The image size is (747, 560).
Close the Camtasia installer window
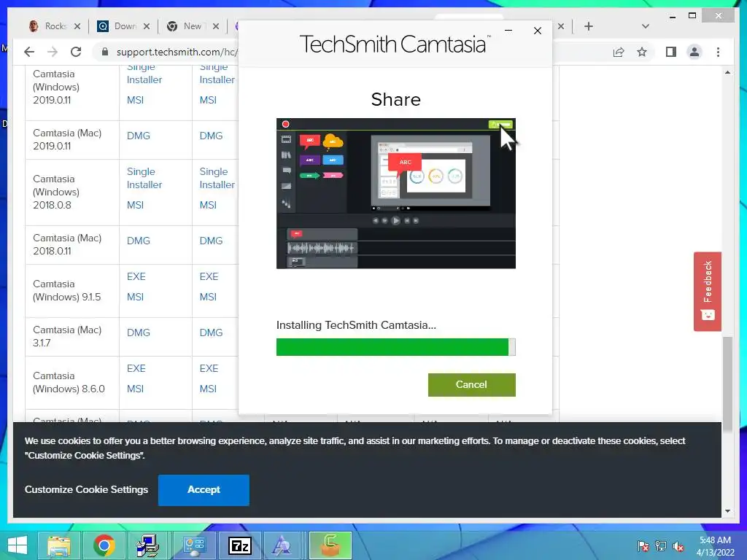pos(538,31)
